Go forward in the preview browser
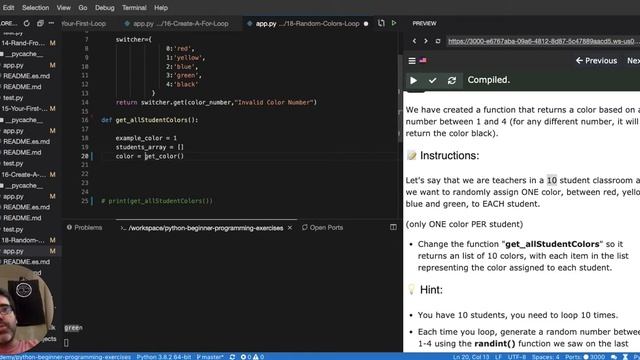The image size is (640, 360). [x=426, y=41]
